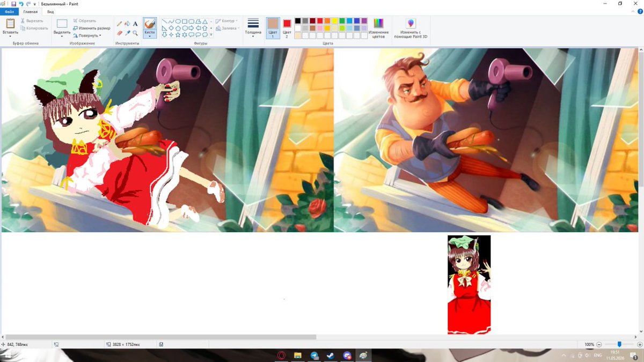644x362 pixels.
Task: Choose the down arrow shape
Action: 164,34
